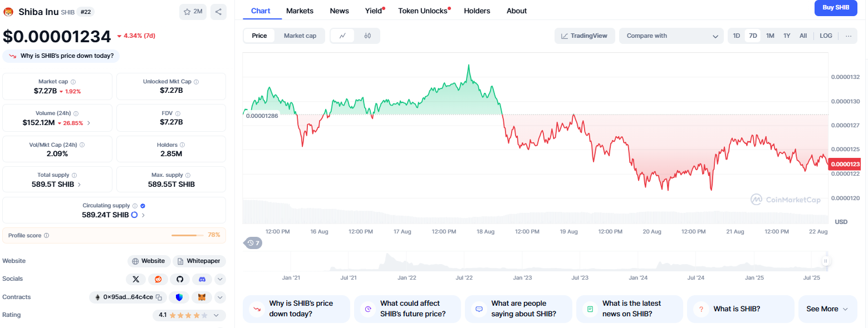Click the rating stars
Viewport: 868px width, 328px height.
[188, 315]
